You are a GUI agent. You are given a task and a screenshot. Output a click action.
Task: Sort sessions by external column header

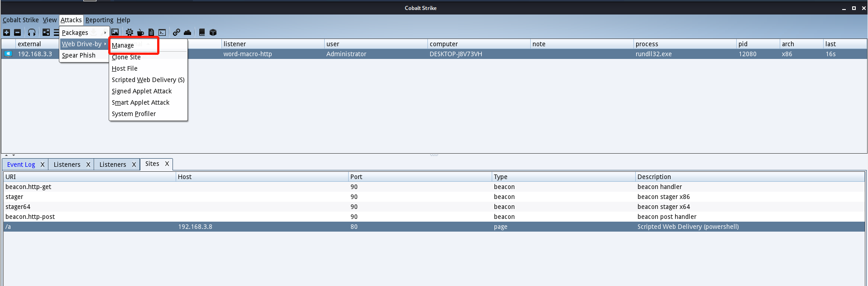pos(38,44)
